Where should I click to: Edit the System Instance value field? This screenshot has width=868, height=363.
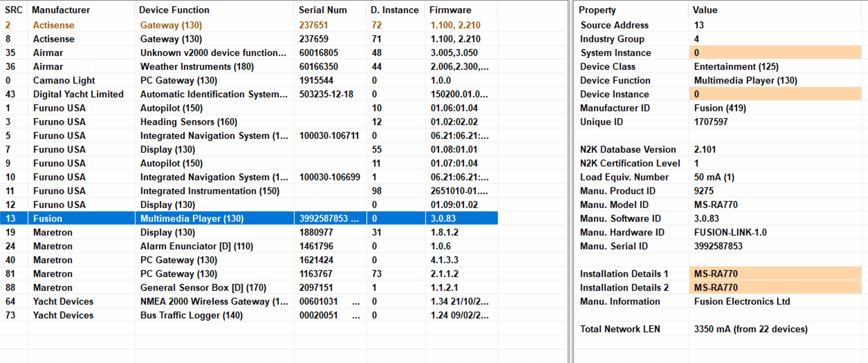[x=775, y=53]
